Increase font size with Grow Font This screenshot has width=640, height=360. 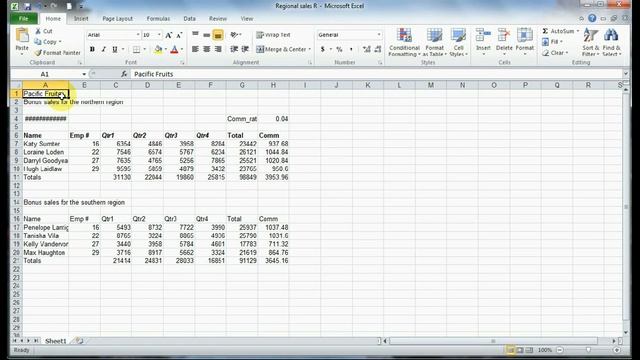(x=169, y=35)
